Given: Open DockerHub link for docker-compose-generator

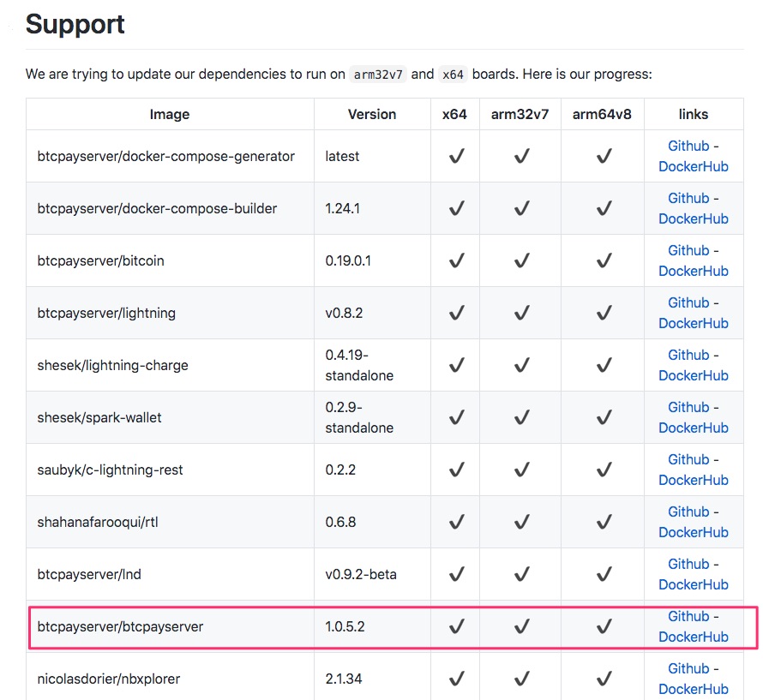Looking at the screenshot, I should pyautogui.click(x=693, y=166).
